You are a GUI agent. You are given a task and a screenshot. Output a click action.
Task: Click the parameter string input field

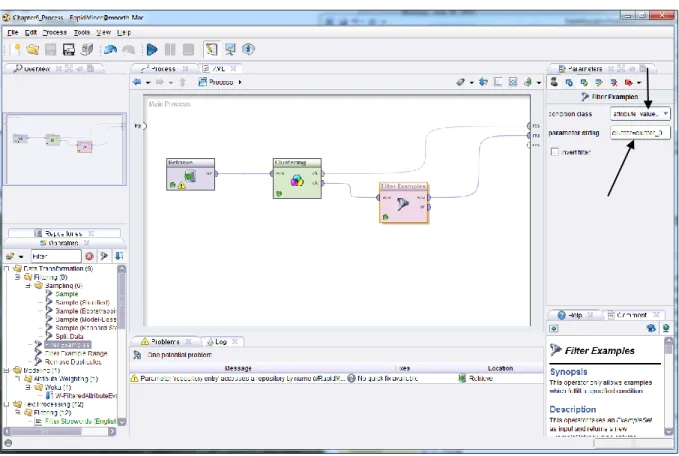click(640, 133)
